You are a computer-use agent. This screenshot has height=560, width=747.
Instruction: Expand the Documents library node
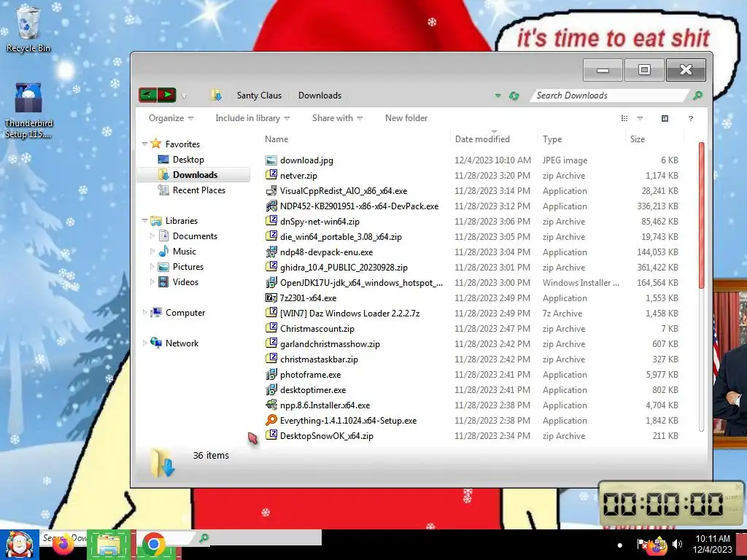coord(152,236)
